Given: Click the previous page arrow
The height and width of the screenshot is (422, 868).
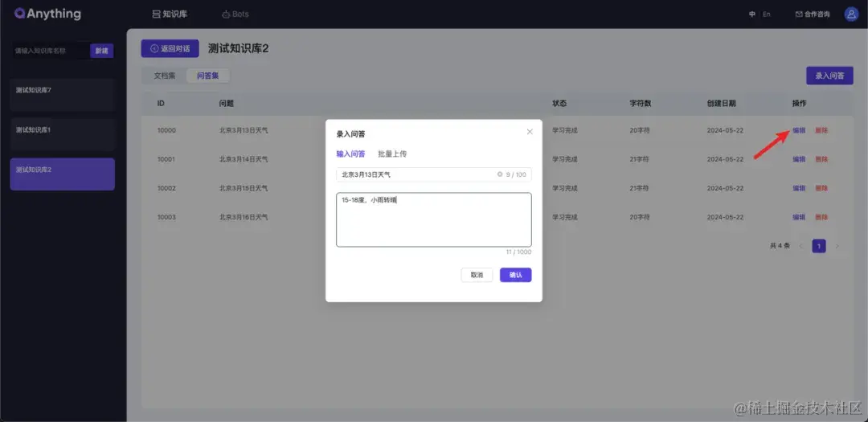Looking at the screenshot, I should click(800, 246).
